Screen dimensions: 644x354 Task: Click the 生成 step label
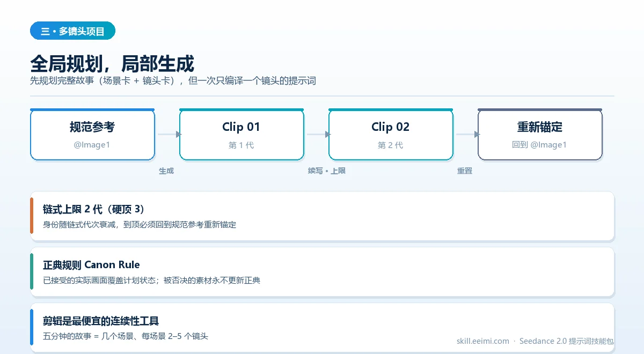pyautogui.click(x=166, y=171)
